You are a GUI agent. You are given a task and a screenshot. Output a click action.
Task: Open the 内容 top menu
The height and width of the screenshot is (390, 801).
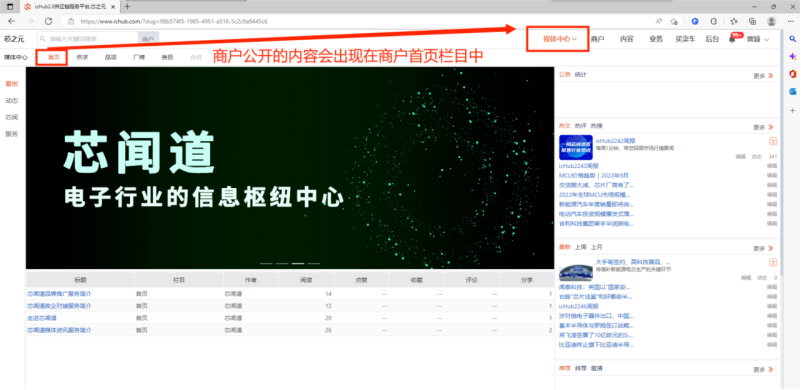pos(626,39)
